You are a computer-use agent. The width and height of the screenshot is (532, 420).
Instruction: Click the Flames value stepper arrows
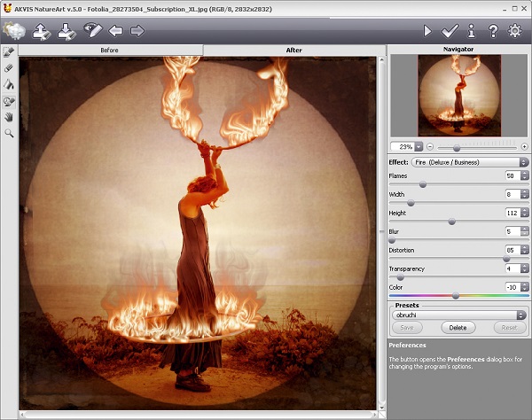(525, 175)
